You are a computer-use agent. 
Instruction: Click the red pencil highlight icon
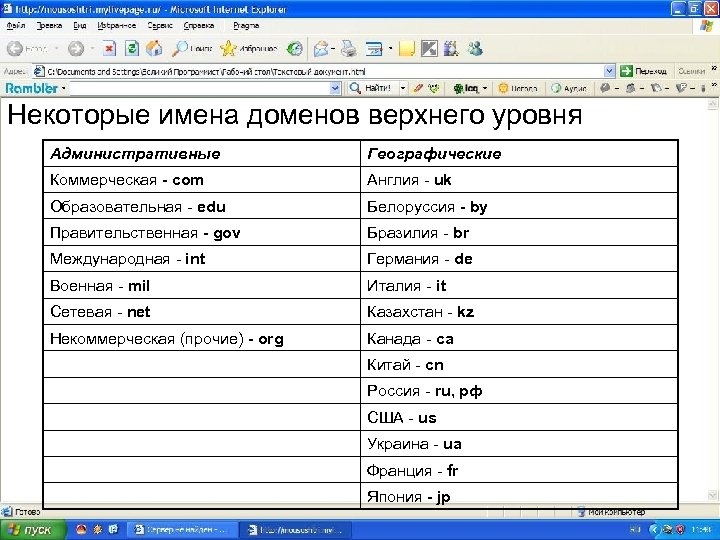pos(417,88)
